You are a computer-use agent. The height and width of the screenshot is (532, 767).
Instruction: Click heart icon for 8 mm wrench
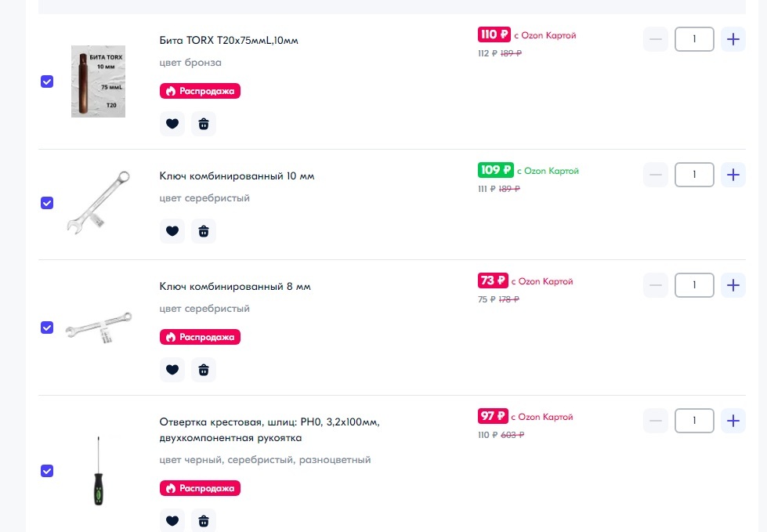172,370
